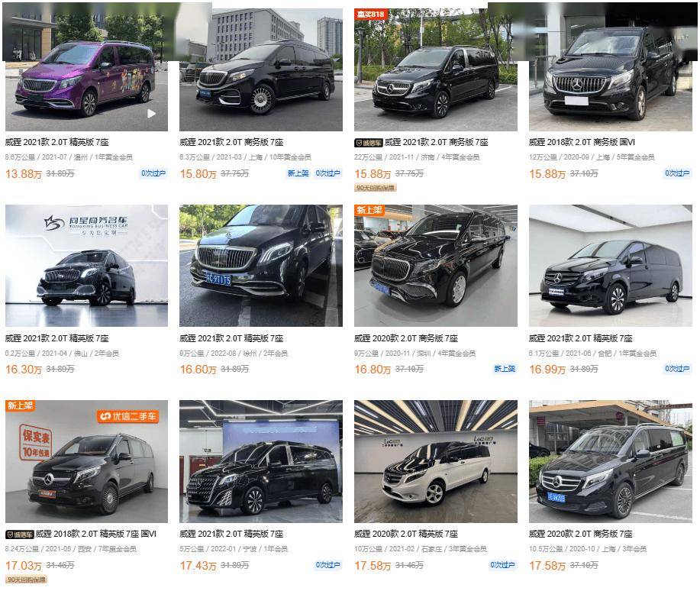Open title of 16.99万 合肥 listing
This screenshot has width=700, height=591.
(x=580, y=338)
